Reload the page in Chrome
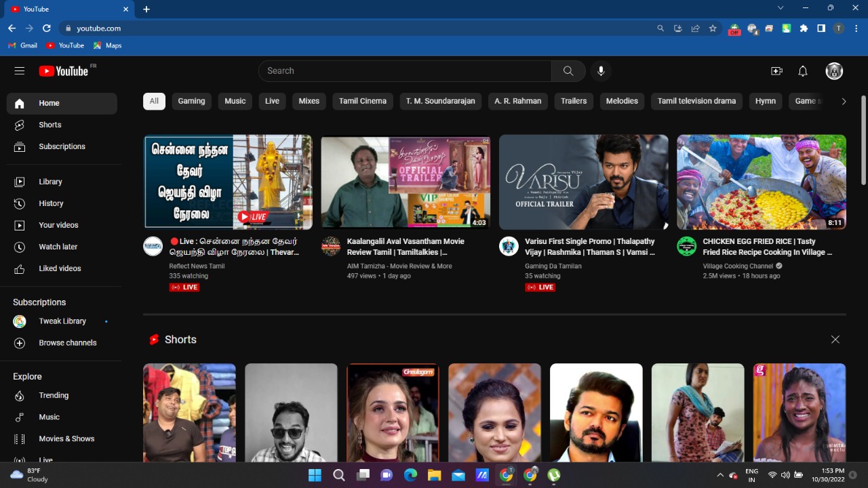The width and height of the screenshot is (868, 488). pos(47,28)
